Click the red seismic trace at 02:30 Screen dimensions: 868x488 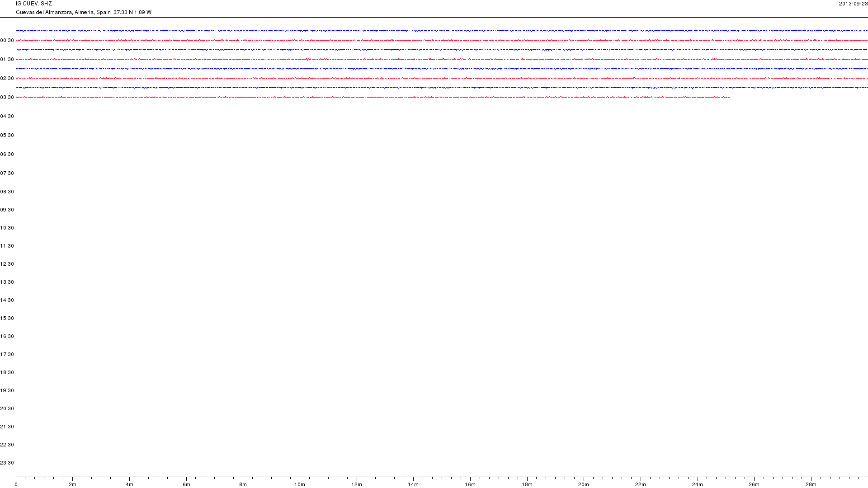pos(442,78)
